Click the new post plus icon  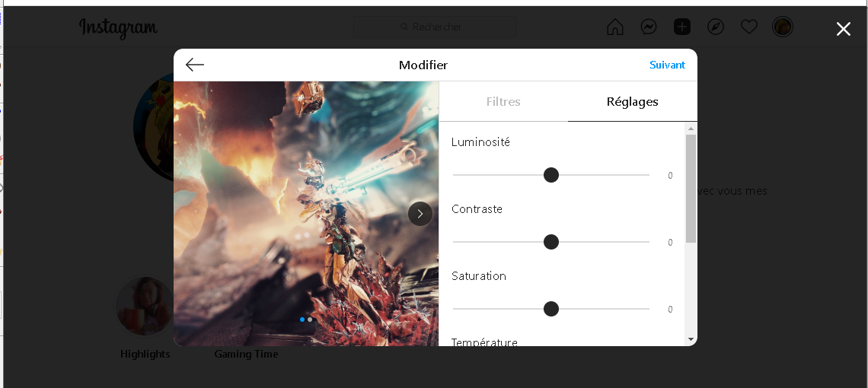coord(682,27)
